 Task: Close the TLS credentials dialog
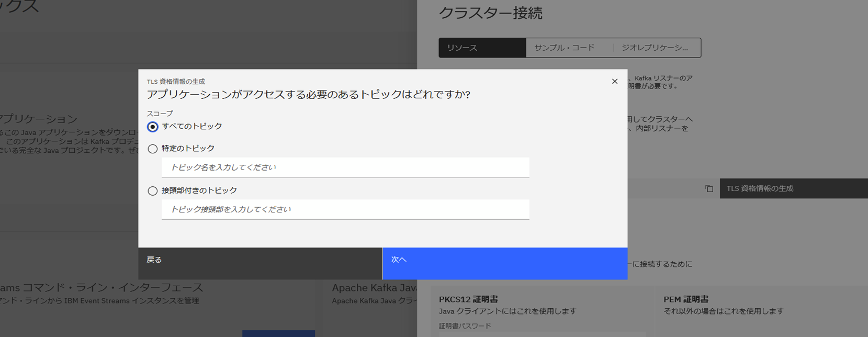click(615, 81)
